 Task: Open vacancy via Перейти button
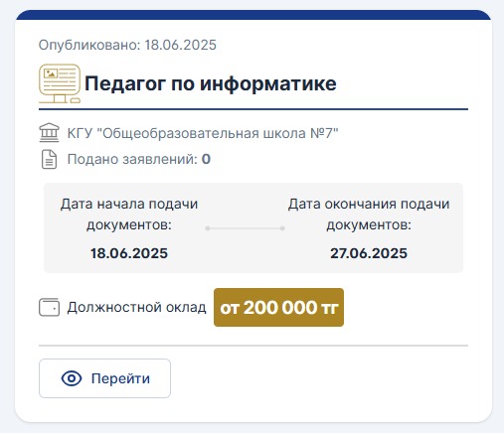tap(104, 378)
